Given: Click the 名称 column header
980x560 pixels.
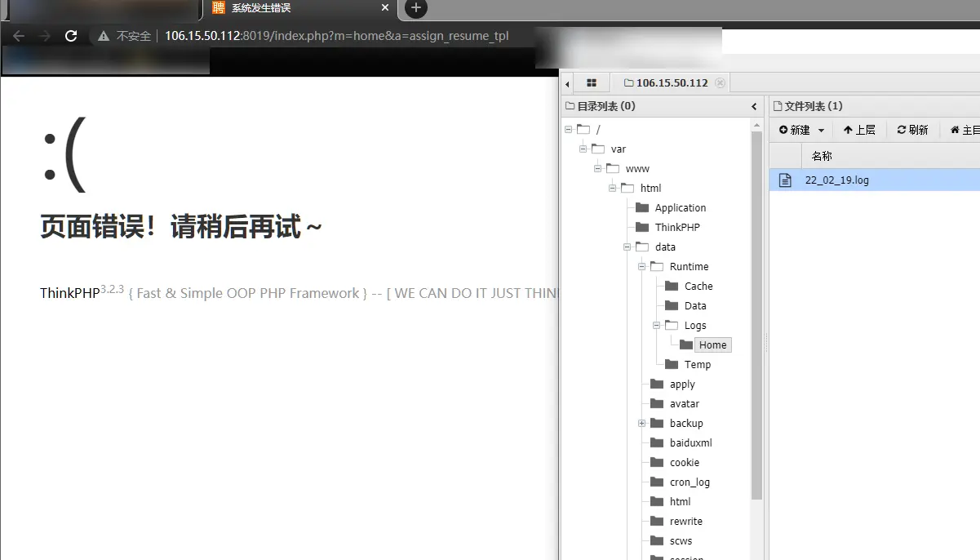Looking at the screenshot, I should (822, 156).
